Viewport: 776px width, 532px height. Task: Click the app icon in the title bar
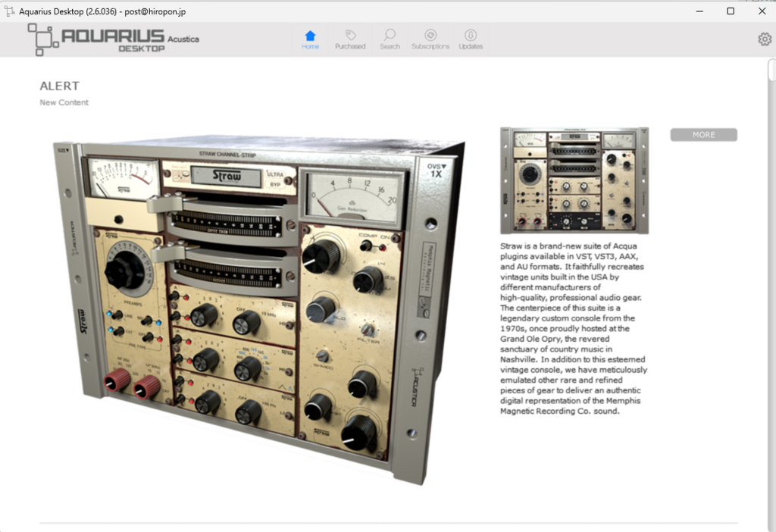click(x=9, y=11)
